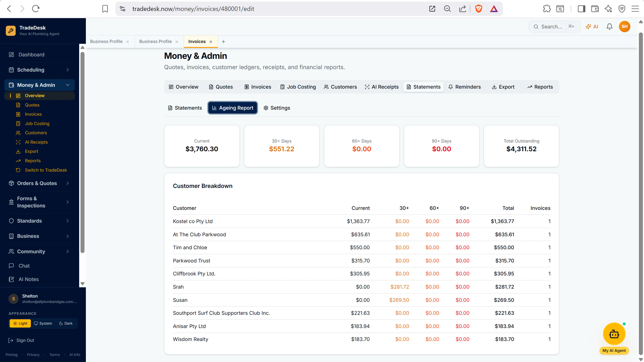Switch appearance to Dark mode
Screen dimensions: 644x362
coord(66,323)
